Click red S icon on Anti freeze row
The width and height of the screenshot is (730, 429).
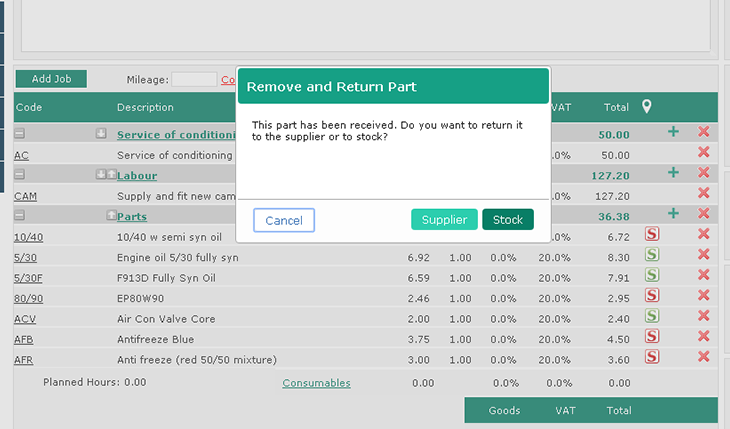click(652, 357)
